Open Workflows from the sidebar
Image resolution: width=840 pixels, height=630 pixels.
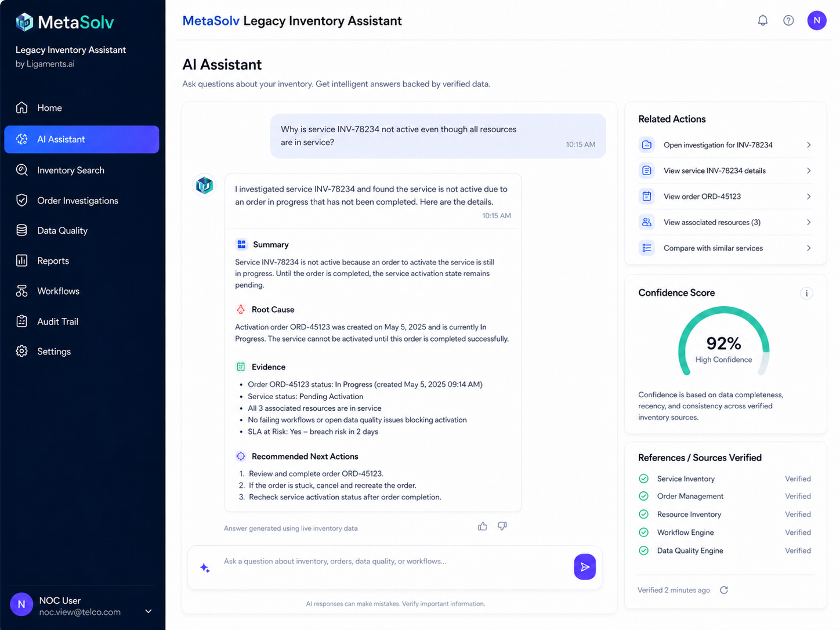[x=82, y=291]
